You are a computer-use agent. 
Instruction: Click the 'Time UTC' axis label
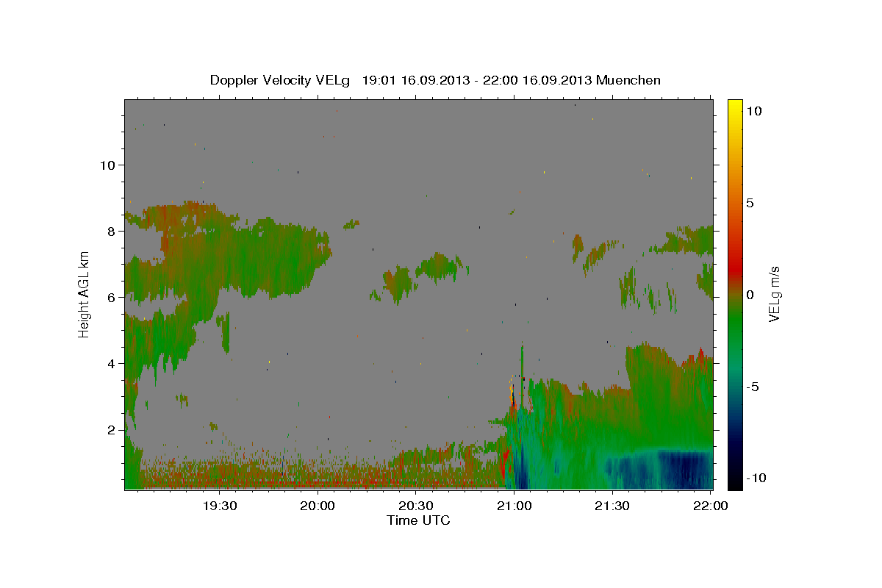418,520
